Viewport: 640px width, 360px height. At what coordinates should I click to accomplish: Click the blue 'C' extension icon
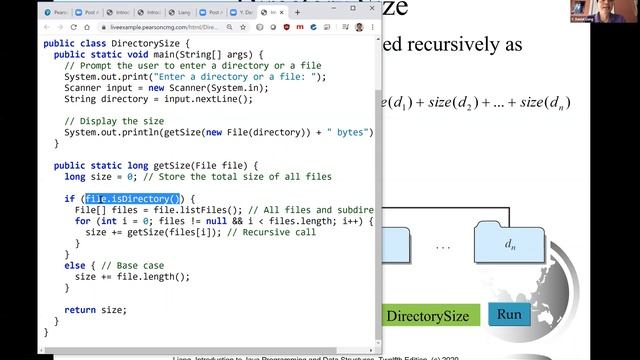(x=313, y=27)
